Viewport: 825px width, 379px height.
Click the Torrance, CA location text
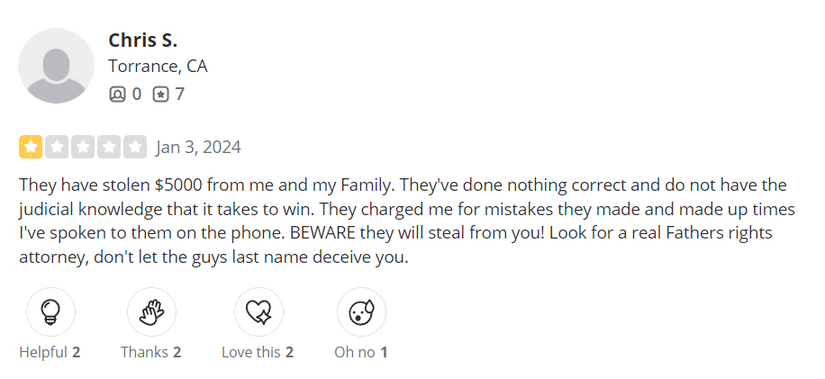158,66
